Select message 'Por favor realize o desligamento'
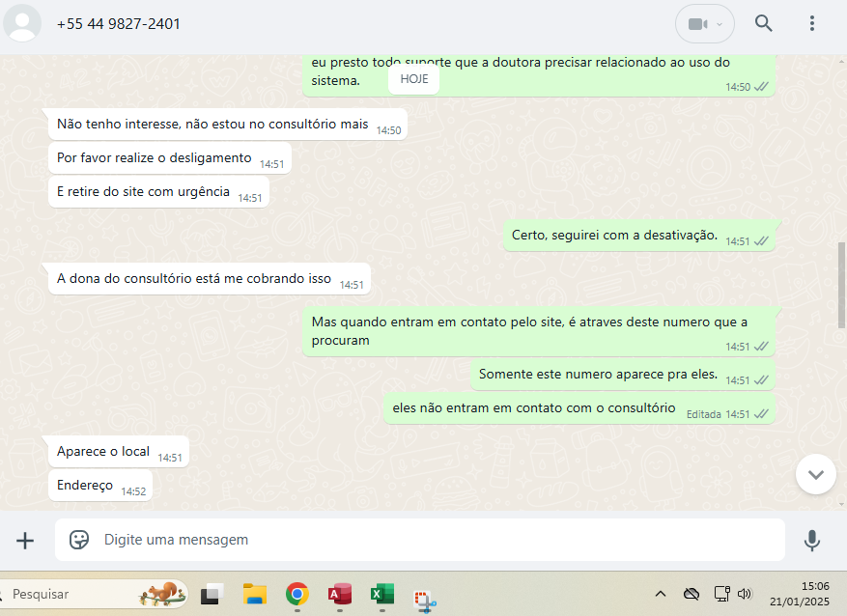This screenshot has height=616, width=847. (x=155, y=158)
